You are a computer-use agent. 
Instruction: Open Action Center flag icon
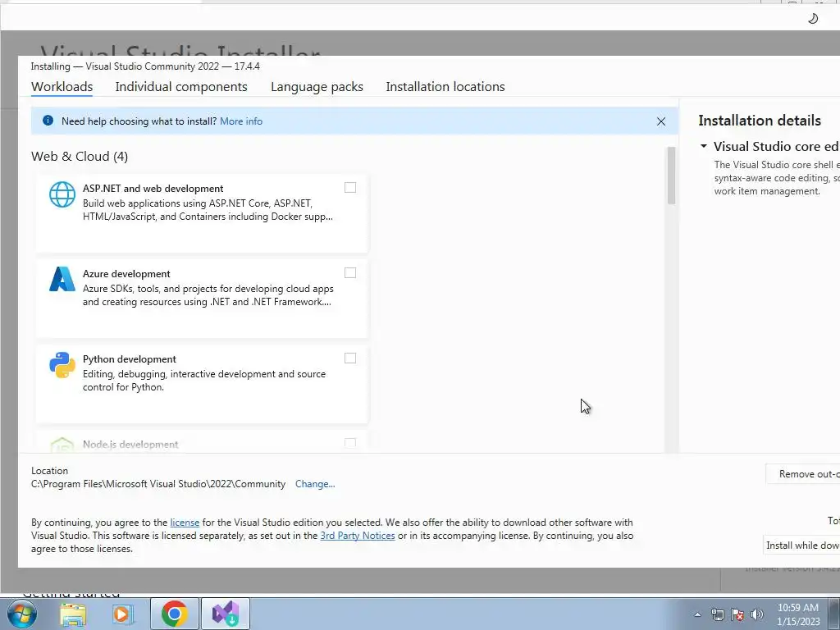click(x=737, y=614)
